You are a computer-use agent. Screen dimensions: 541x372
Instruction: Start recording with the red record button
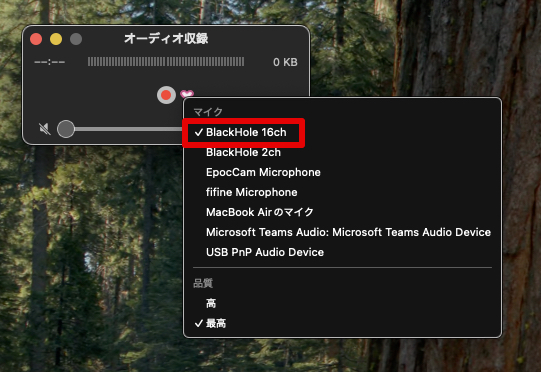pos(166,95)
